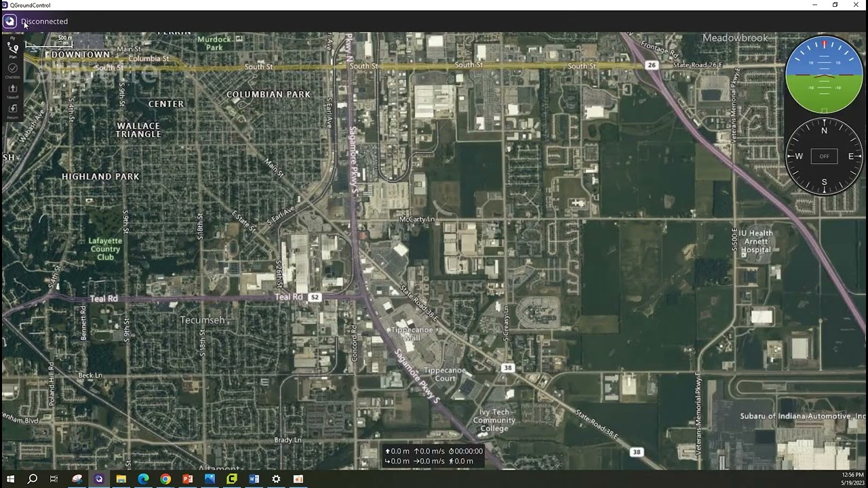Viewport: 868px width, 488px height.
Task: Click the Subaru of Indiana Automotive label
Action: (803, 416)
